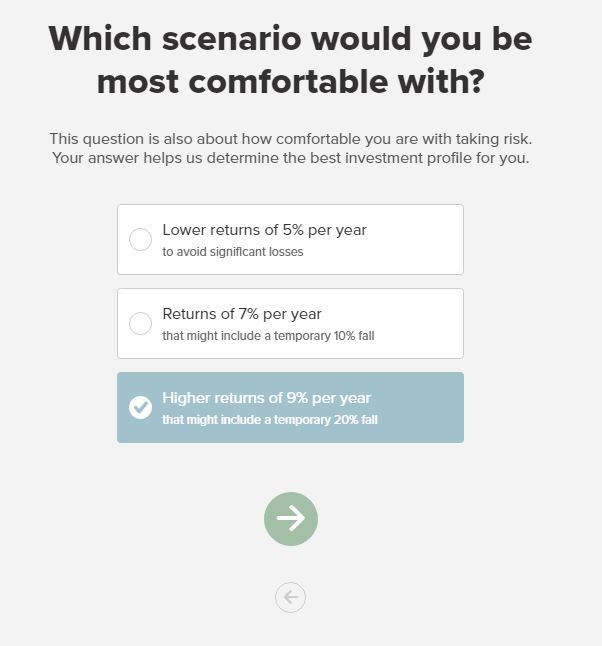Screen dimensions: 602x646
Task: Toggle the checked radio for Higher returns of 9%
Action: click(141, 407)
